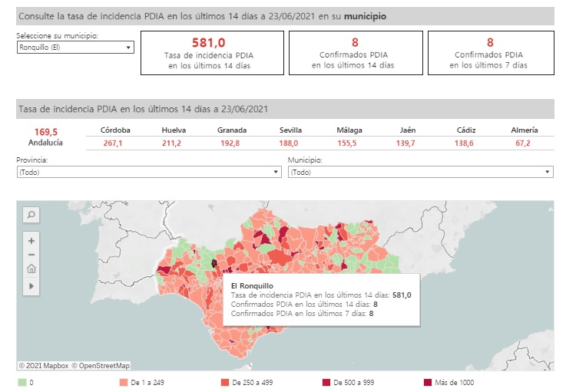This screenshot has height=392, width=566.
Task: Click the map search magnifier icon
Action: [x=31, y=216]
